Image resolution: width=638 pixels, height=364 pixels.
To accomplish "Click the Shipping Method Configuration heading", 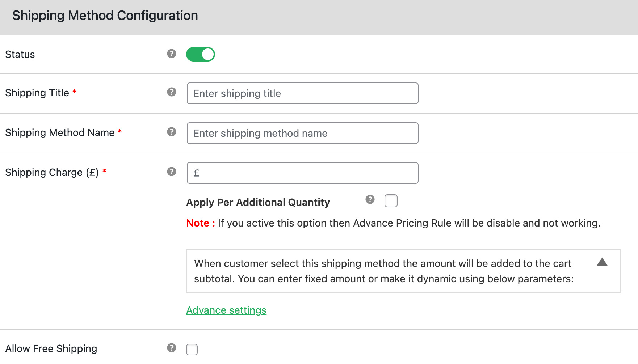I will click(105, 16).
